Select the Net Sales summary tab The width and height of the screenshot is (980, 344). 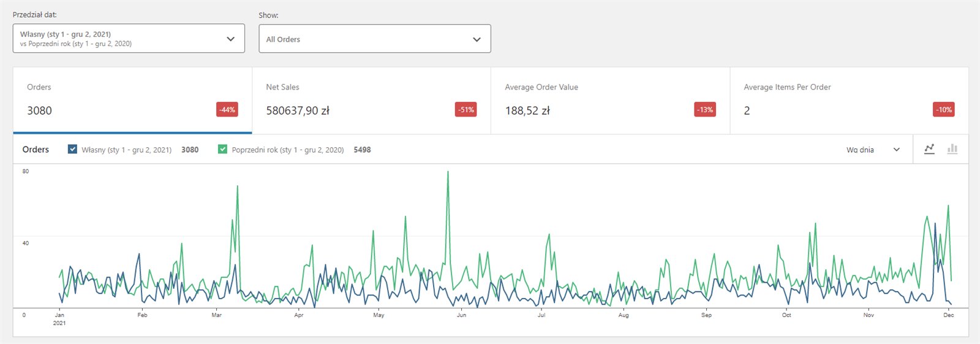(x=371, y=100)
